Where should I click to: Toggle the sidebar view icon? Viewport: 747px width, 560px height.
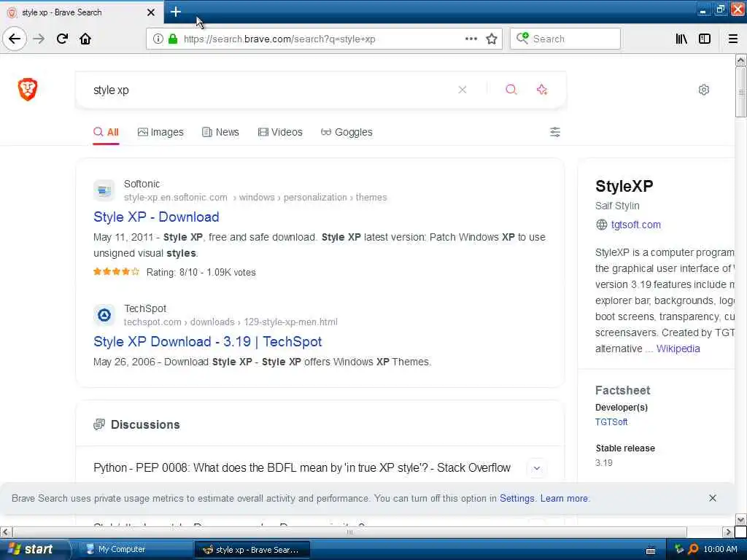(x=705, y=39)
